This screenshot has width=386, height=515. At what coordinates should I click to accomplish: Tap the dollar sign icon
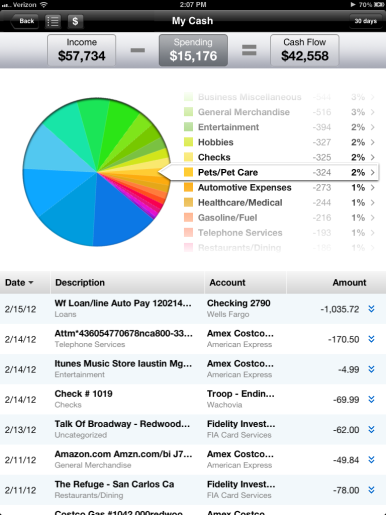75,21
